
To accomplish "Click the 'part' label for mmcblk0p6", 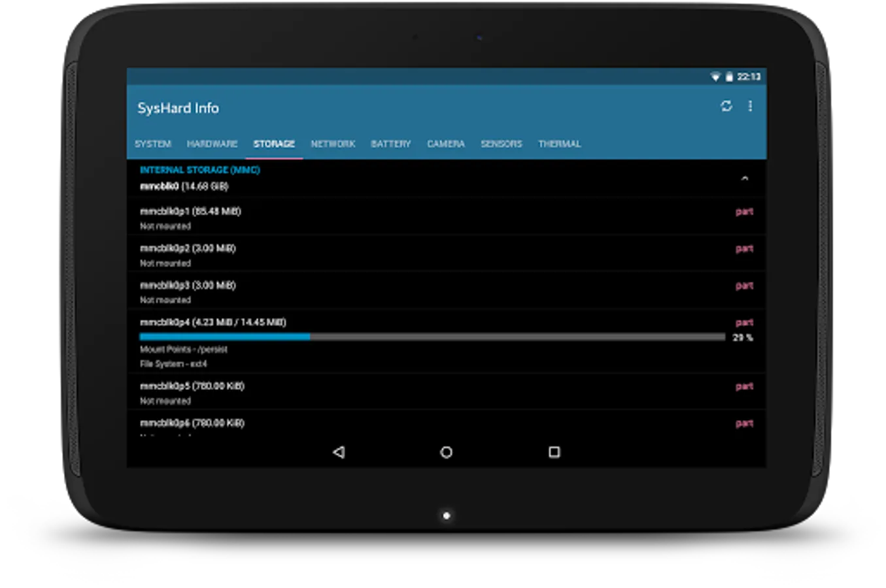I will click(744, 423).
